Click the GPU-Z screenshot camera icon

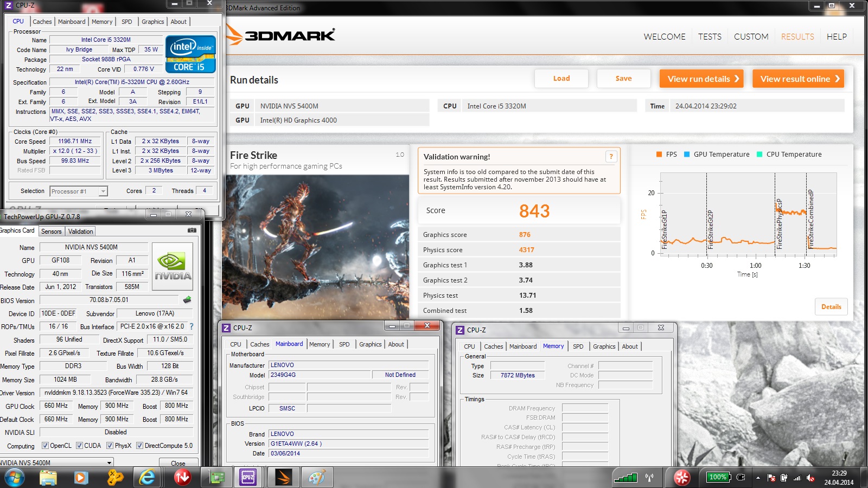pos(192,230)
